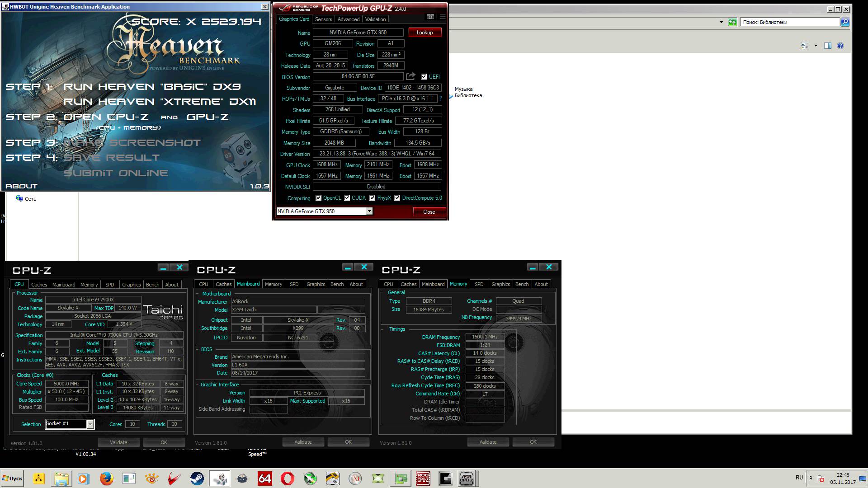Expand the Explorer address bar history arrow
This screenshot has width=868, height=488.
point(721,22)
